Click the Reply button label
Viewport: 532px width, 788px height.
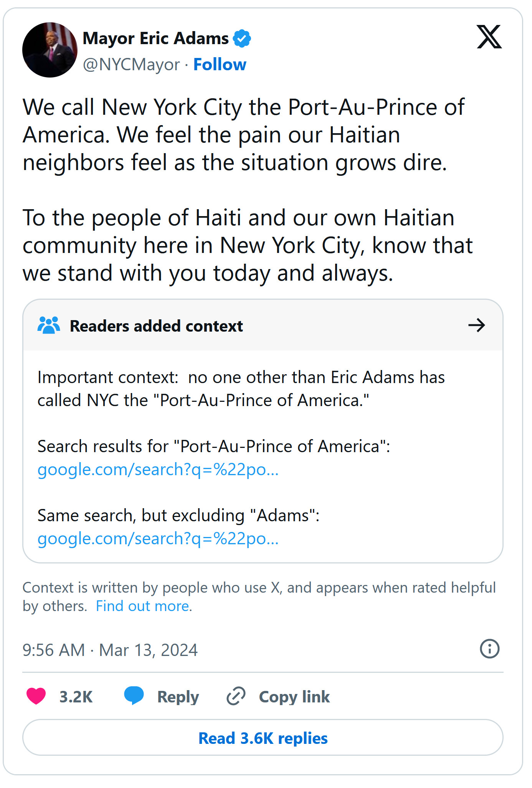(178, 697)
